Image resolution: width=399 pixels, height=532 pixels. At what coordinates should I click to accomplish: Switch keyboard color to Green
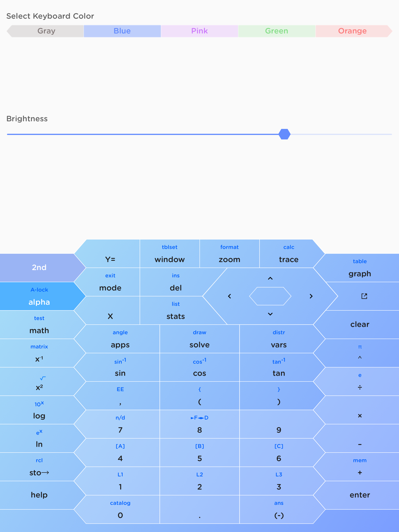(x=276, y=31)
